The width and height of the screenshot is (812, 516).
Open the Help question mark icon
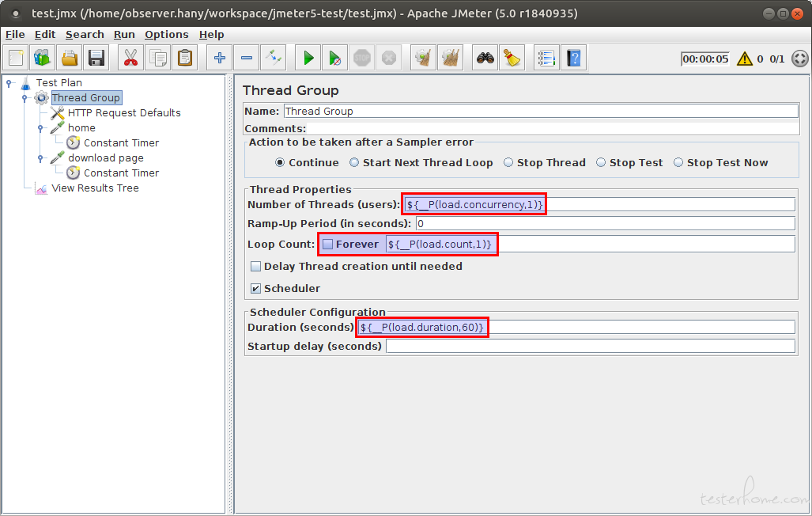coord(573,58)
